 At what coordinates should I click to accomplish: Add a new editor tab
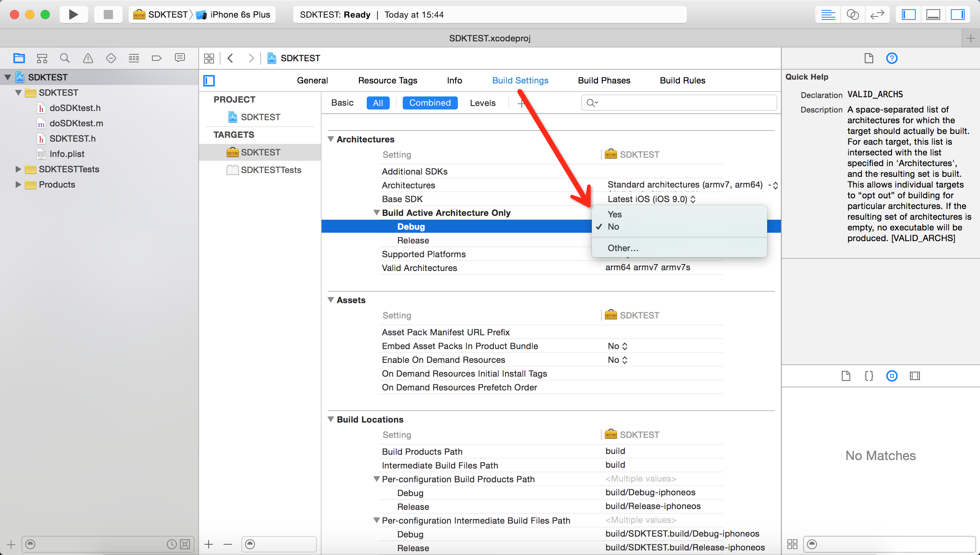click(x=971, y=38)
